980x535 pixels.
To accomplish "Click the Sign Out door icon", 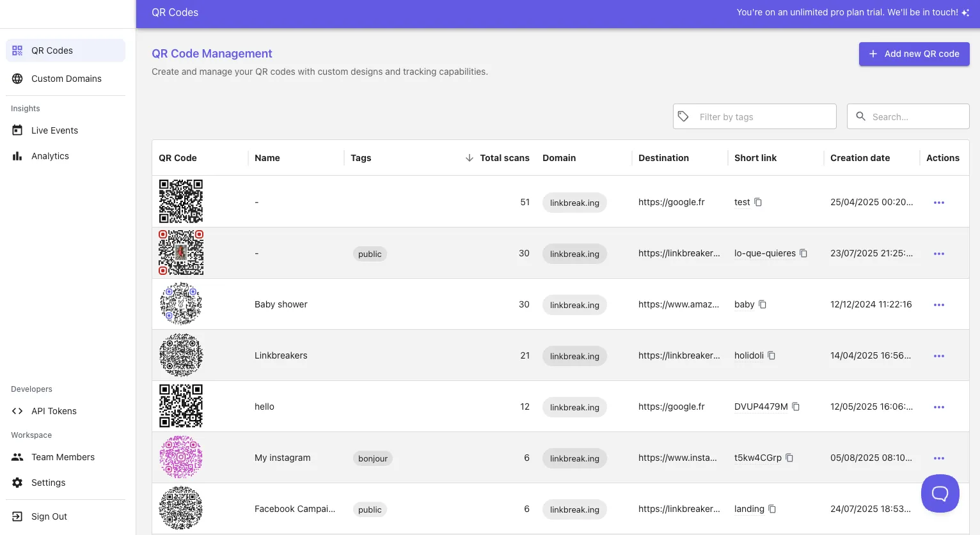I will (17, 516).
